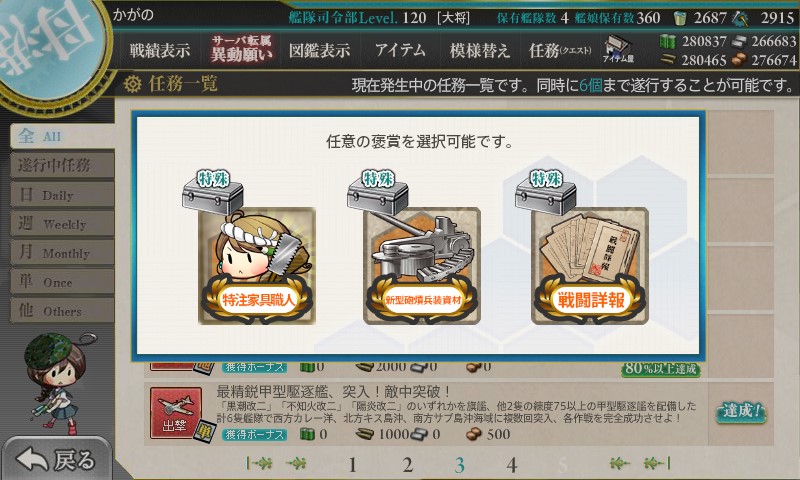Jump to last quest page arrow
The image size is (800, 480).
pyautogui.click(x=657, y=463)
